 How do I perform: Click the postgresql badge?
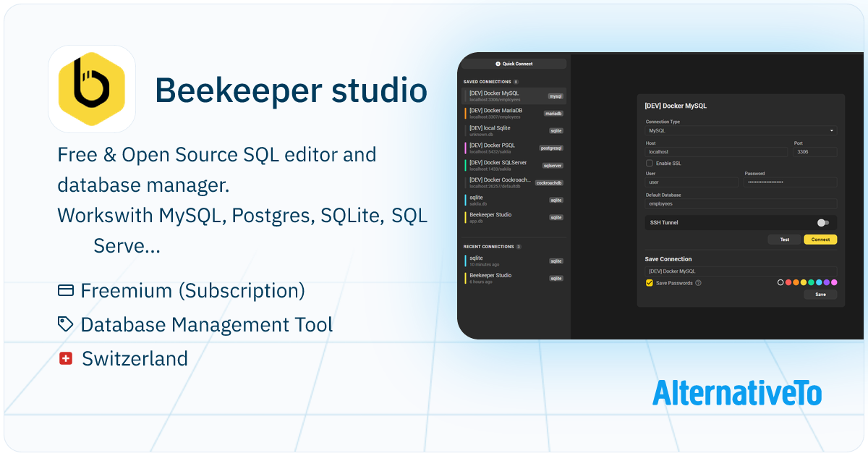[551, 148]
